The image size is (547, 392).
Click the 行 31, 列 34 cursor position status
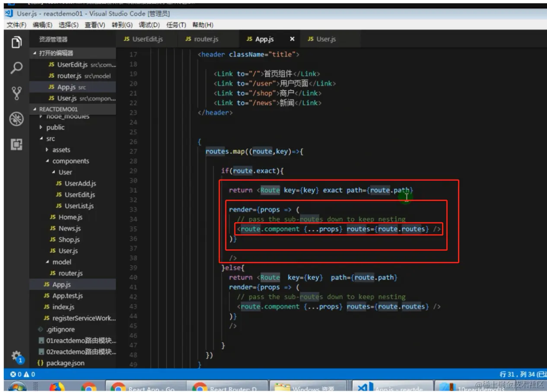coord(518,374)
